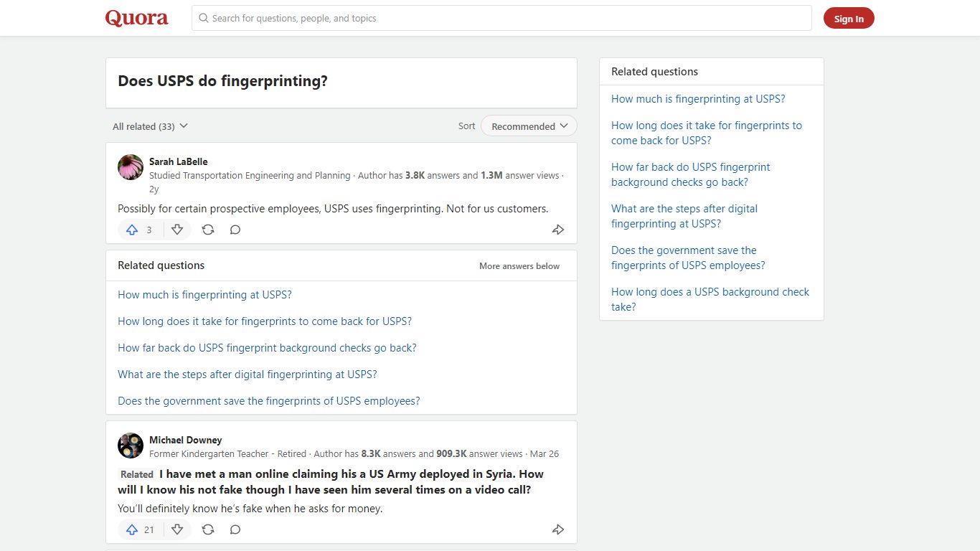
Task: Open sidebar 'How much is fingerprinting at USPS?'
Action: pos(698,99)
